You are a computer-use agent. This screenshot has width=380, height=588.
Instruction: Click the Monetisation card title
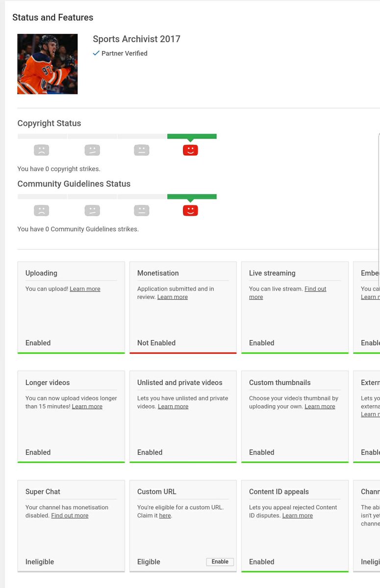158,273
